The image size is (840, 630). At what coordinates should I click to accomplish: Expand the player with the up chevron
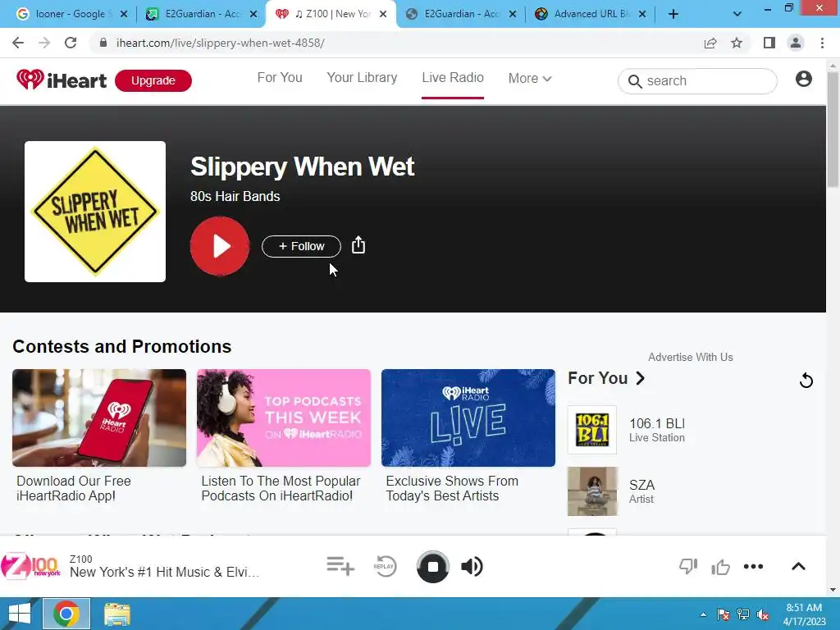798,566
